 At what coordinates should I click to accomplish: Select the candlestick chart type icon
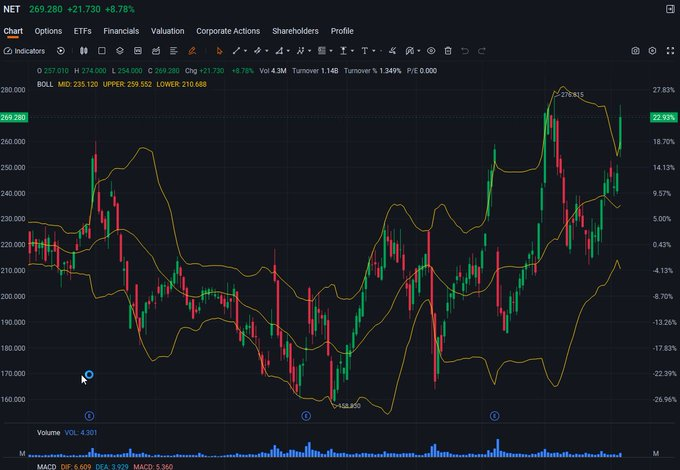coord(84,51)
